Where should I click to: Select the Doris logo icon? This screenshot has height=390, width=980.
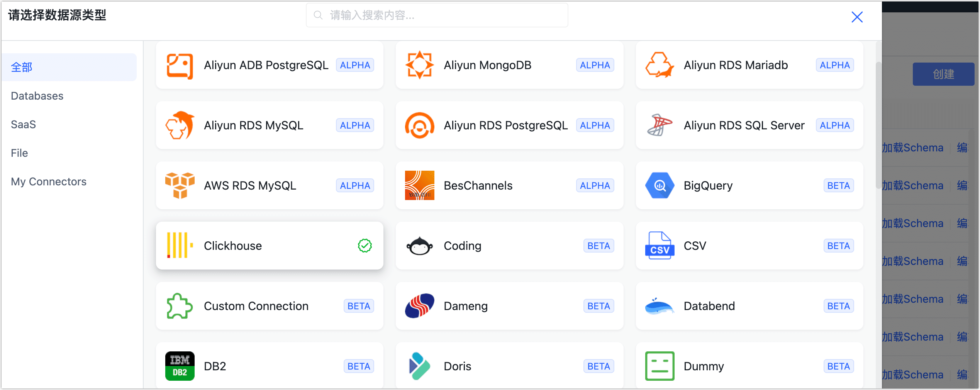pyautogui.click(x=419, y=366)
